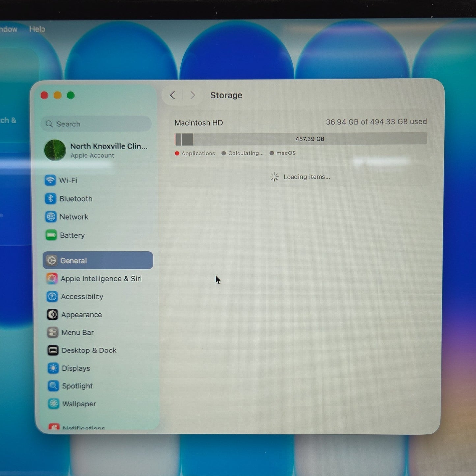This screenshot has width=476, height=476.
Task: Select the 'Wi-Fi' label in sidebar
Action: [68, 181]
